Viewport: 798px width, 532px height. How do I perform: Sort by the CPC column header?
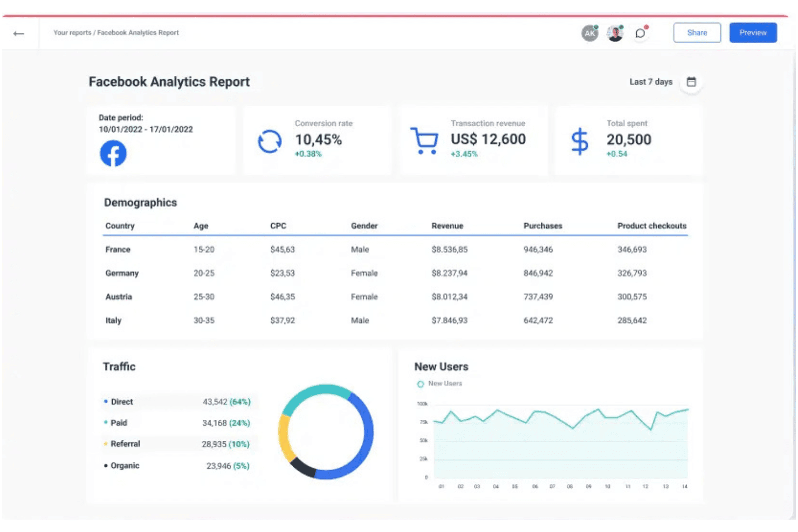pyautogui.click(x=278, y=226)
